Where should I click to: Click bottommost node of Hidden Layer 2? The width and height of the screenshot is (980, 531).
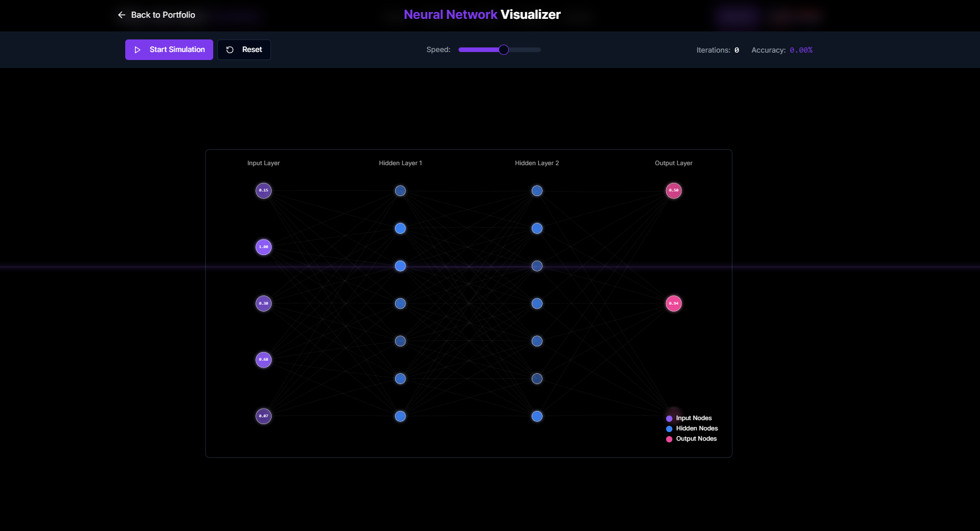click(537, 416)
